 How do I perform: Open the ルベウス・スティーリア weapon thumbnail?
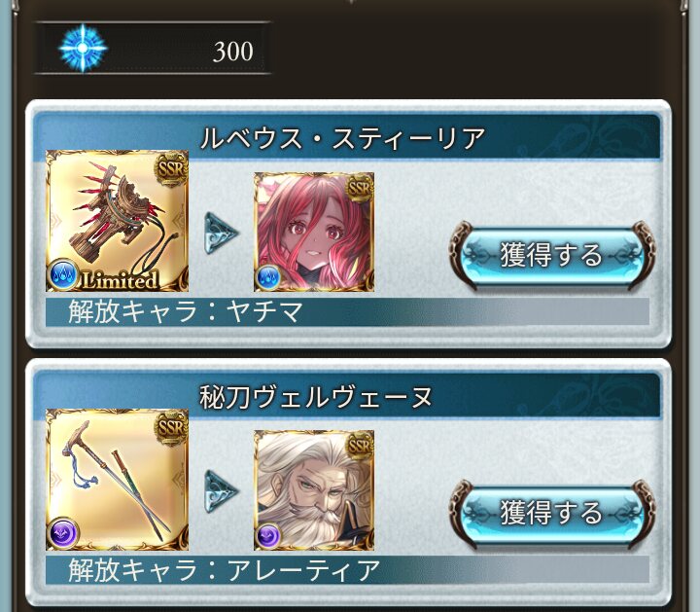(117, 221)
